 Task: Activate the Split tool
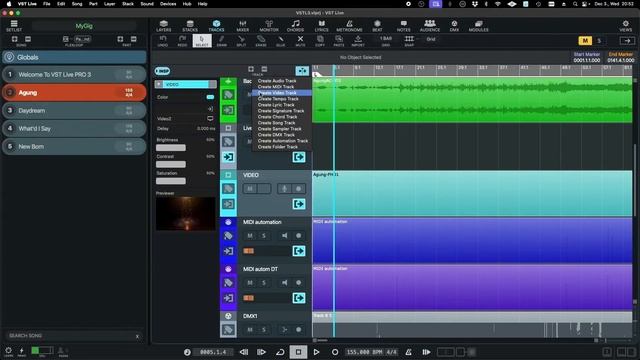coord(241,41)
